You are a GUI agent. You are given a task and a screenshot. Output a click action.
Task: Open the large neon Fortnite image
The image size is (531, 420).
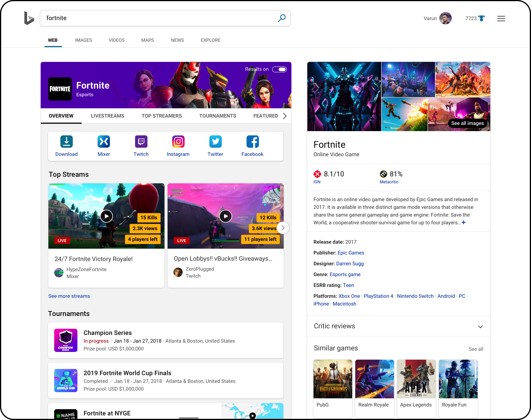coord(344,96)
